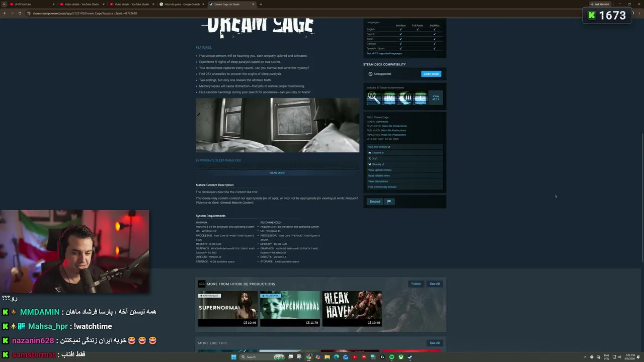Click the ENG language indicator

click(x=606, y=357)
